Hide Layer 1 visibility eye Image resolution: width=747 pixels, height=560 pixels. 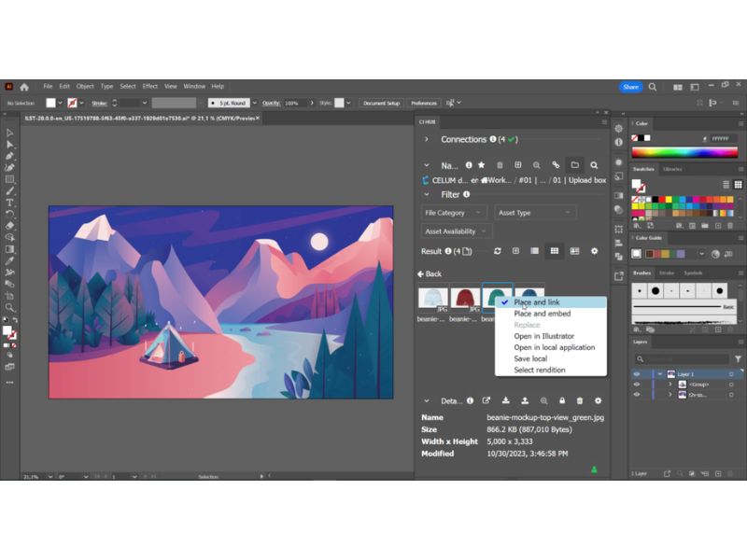click(x=637, y=373)
